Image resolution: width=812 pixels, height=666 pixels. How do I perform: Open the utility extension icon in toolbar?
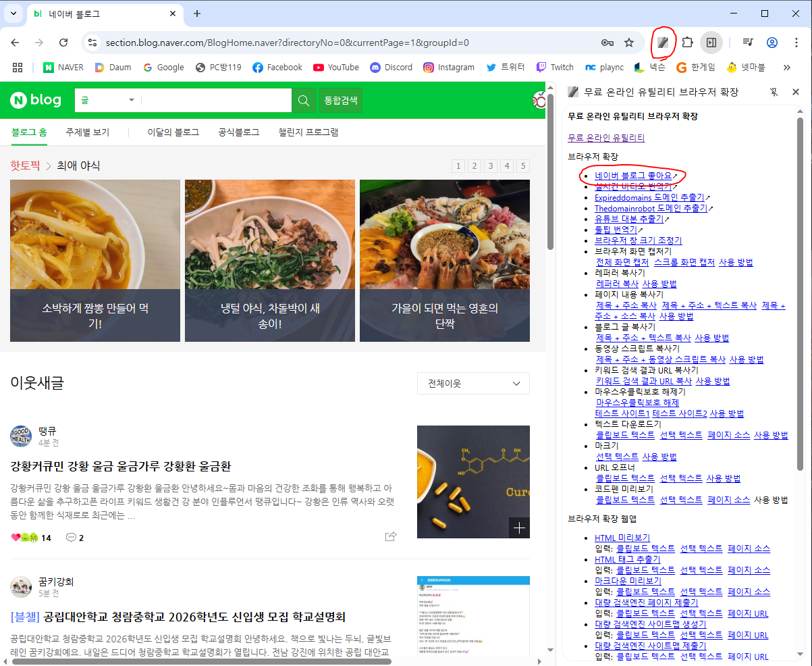click(x=663, y=43)
